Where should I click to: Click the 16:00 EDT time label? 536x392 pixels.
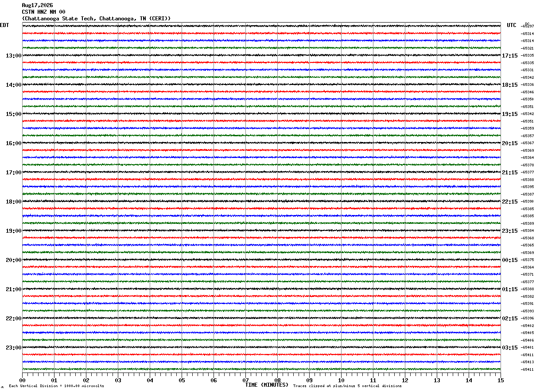click(13, 143)
